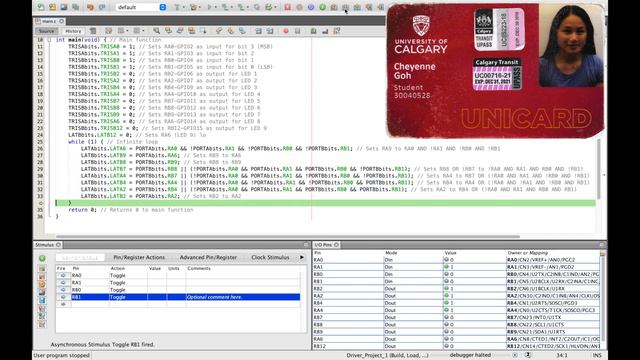640x360 pixels.
Task: Click the Save All toolbar icon
Action: (x=76, y=7)
